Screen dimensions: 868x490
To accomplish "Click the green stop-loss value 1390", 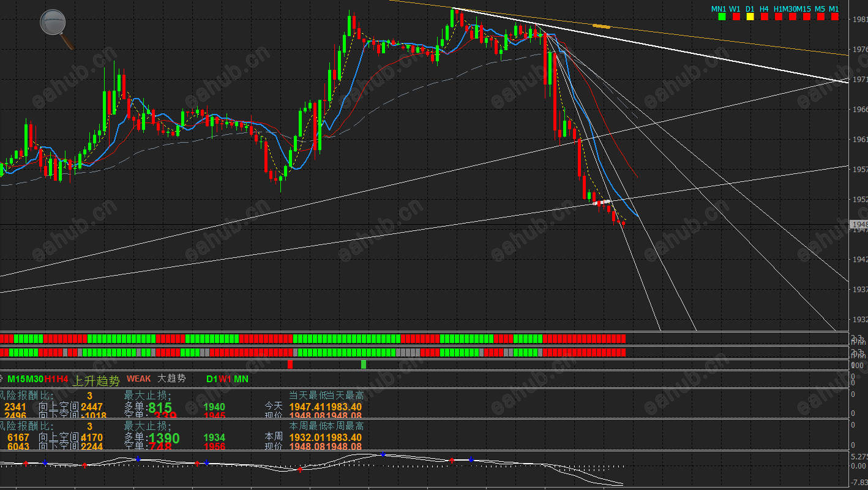I will pyautogui.click(x=164, y=438).
